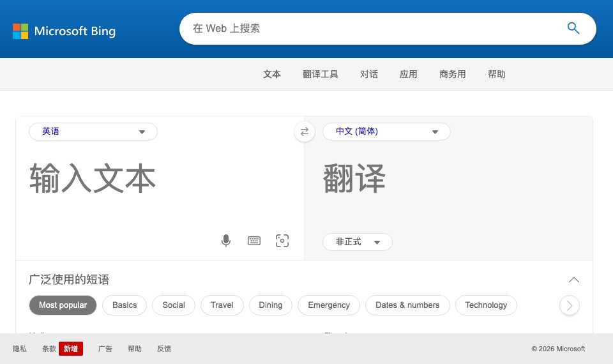This screenshot has width=613, height=364.
Task: Click the Microsoft Bing logo
Action: click(x=64, y=31)
